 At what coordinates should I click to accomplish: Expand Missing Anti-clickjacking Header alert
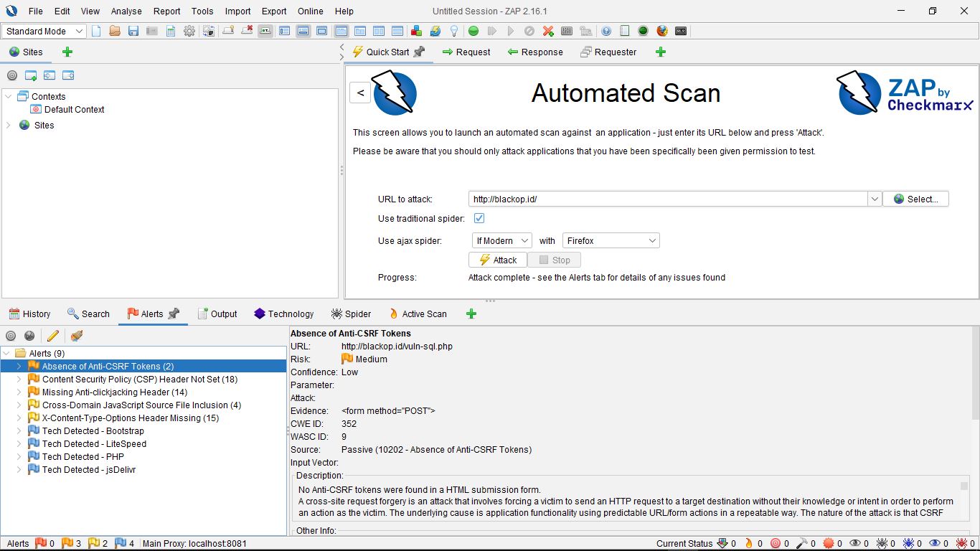(x=19, y=392)
